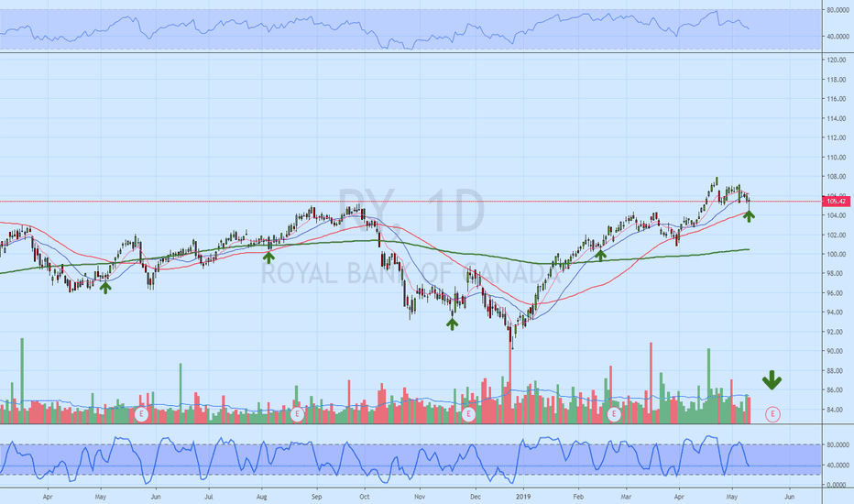The width and height of the screenshot is (854, 504).
Task: Click the 88.00 price axis label
Action: (837, 371)
